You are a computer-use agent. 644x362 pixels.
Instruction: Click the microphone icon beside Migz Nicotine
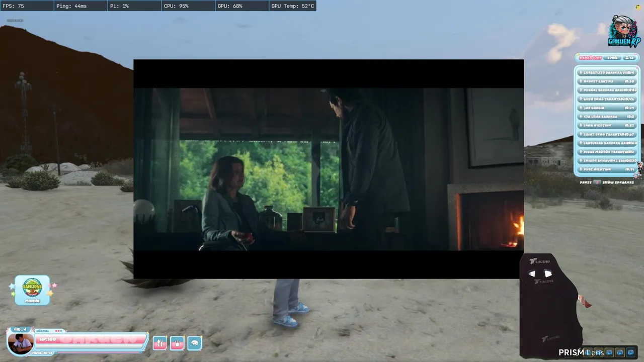point(581,169)
